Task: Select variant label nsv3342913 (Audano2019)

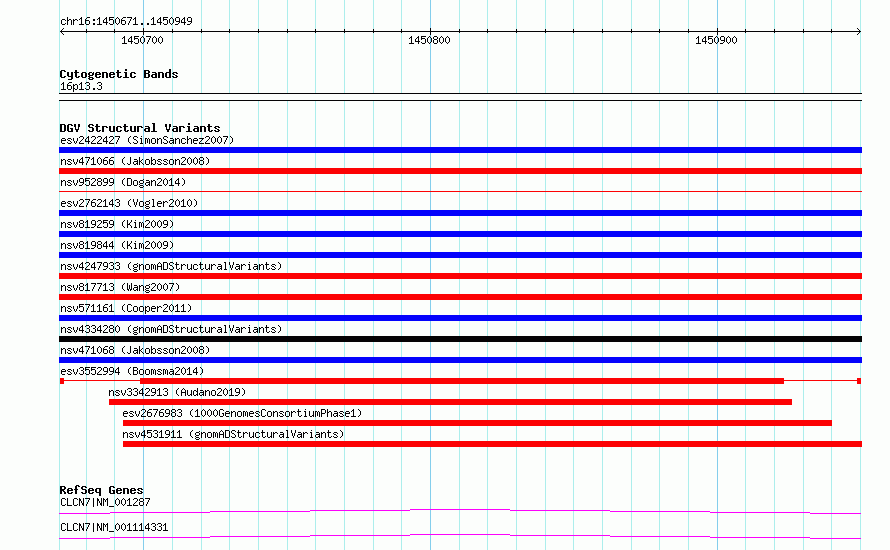Action: [177, 392]
